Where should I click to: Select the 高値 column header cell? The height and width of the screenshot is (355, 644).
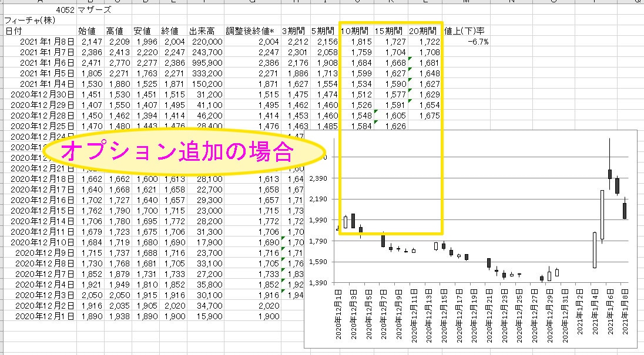(x=118, y=31)
